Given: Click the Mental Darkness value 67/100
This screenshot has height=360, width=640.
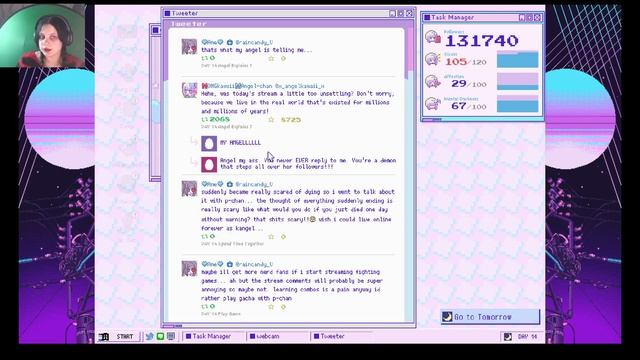Looking at the screenshot, I should pyautogui.click(x=469, y=106).
